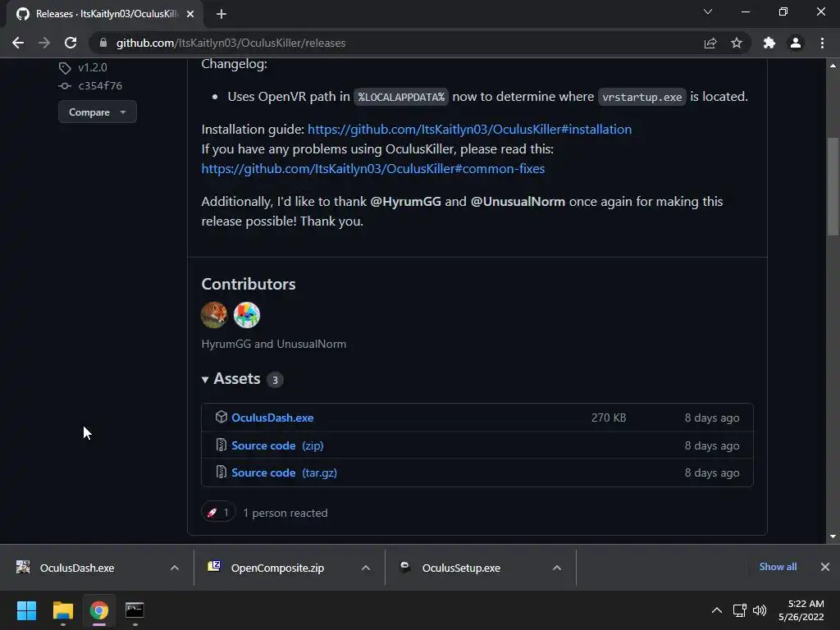The height and width of the screenshot is (630, 840).
Task: Collapse the Assets section
Action: click(x=231, y=379)
